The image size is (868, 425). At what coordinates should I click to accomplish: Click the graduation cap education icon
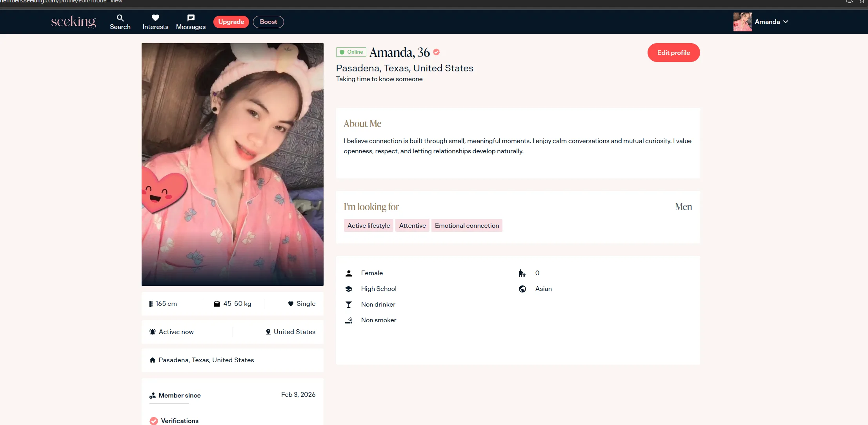pyautogui.click(x=349, y=289)
